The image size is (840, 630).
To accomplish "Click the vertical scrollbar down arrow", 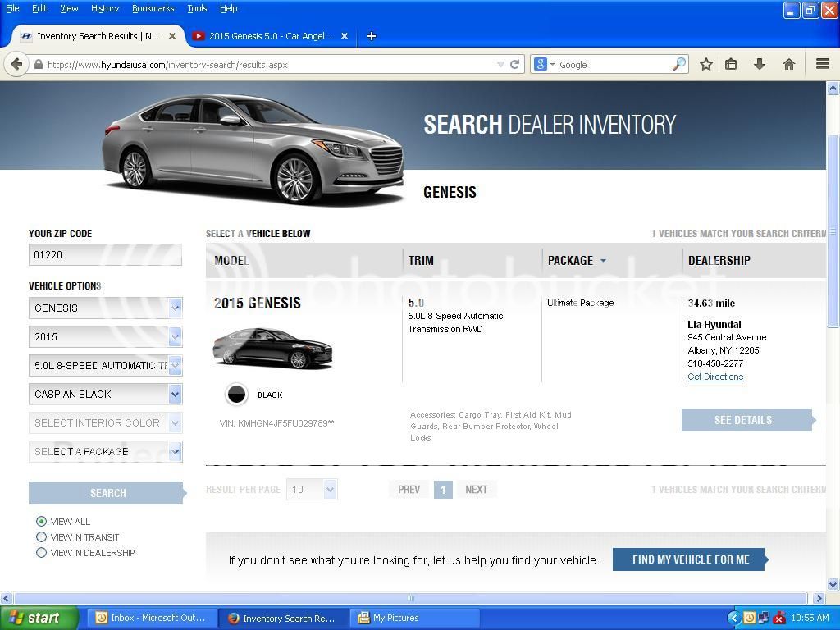I will pos(833,584).
